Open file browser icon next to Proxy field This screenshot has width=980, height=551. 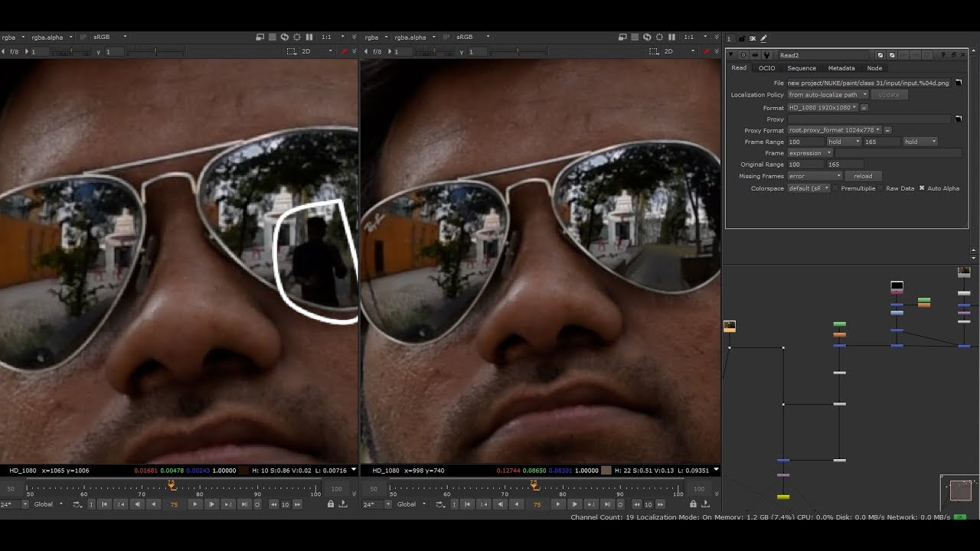pos(958,119)
